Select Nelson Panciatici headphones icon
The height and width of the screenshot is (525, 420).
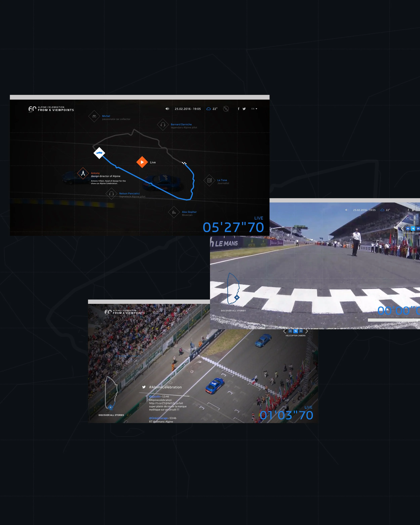pyautogui.click(x=112, y=194)
